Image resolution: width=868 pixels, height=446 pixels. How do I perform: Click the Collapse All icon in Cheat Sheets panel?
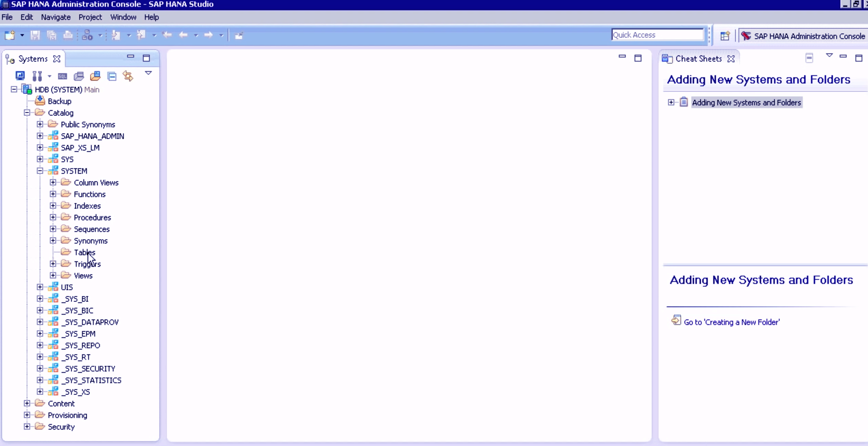[809, 58]
